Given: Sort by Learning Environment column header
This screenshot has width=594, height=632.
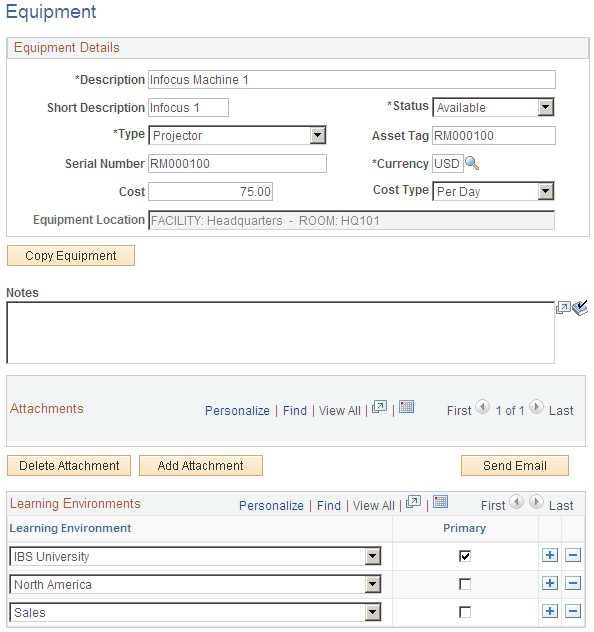Looking at the screenshot, I should [70, 528].
